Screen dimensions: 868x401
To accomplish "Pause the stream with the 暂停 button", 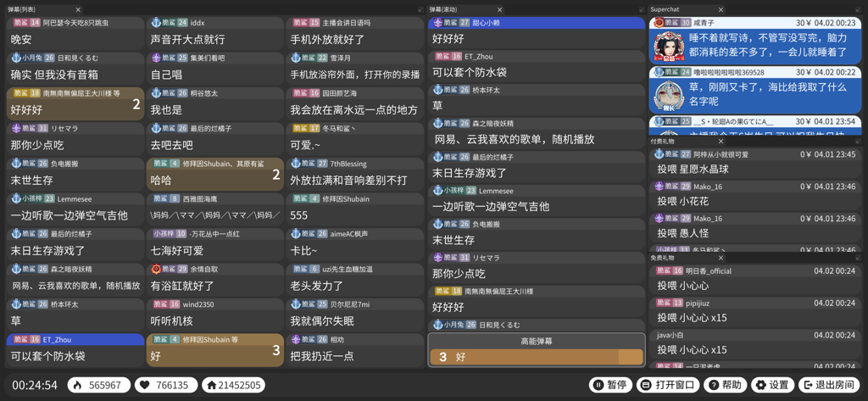I will click(x=610, y=385).
